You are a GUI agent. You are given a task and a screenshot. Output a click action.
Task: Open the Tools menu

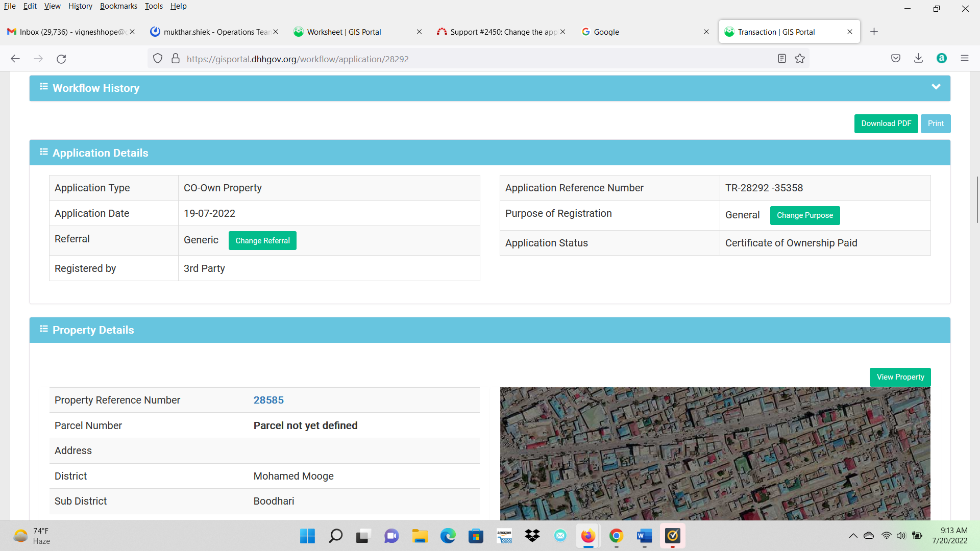(x=154, y=6)
